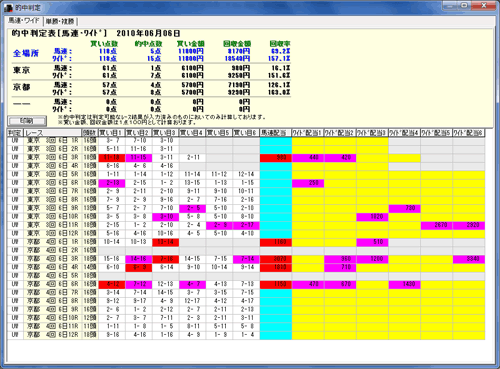Click the red 11-13 bet in 東京 3R
Screen dimensions: 500x369
pos(112,157)
